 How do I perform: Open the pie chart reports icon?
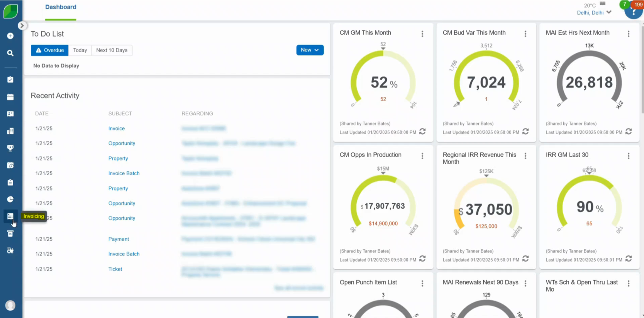click(10, 199)
